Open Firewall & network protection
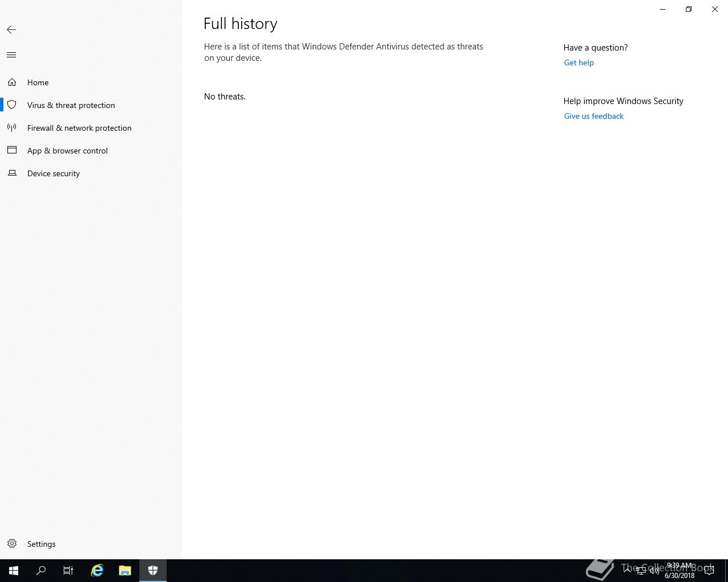 click(x=91, y=128)
